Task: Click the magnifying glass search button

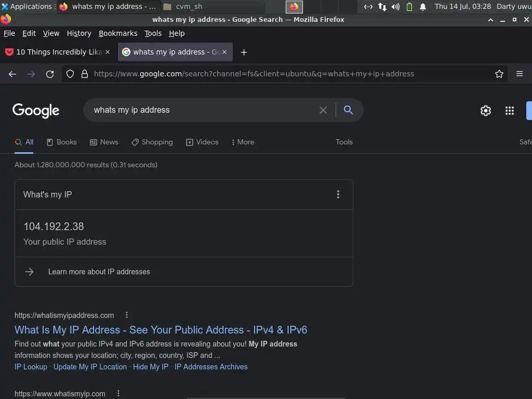Action: point(348,110)
